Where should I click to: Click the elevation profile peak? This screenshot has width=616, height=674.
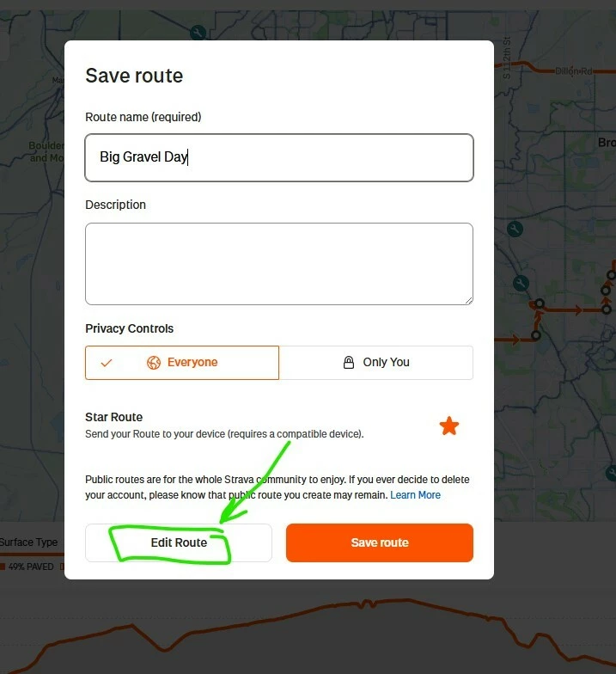point(366,600)
